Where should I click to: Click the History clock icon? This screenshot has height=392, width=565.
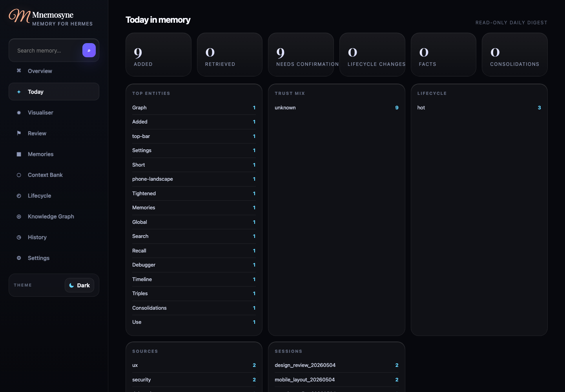click(19, 237)
